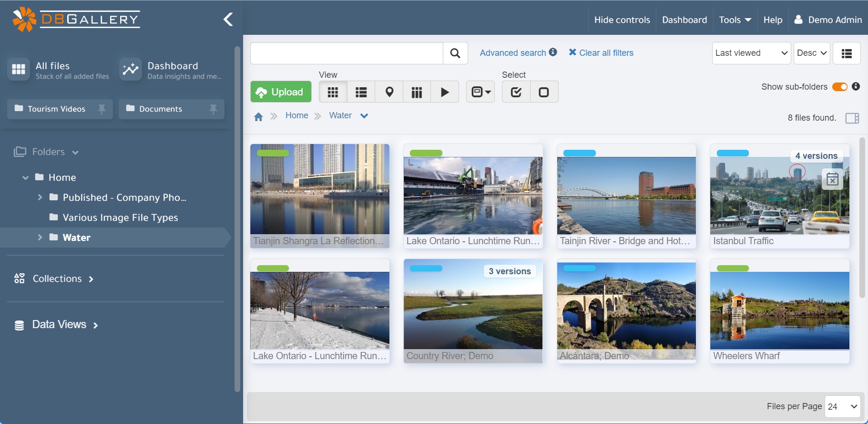This screenshot has width=868, height=424.
Task: Toggle Show sub-folders switch
Action: tap(839, 87)
